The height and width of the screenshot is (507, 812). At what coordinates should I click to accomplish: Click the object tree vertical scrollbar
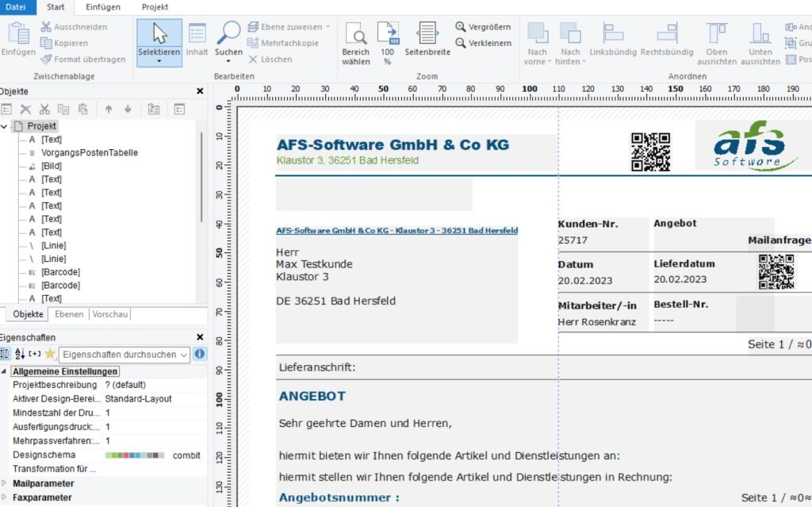(x=201, y=176)
